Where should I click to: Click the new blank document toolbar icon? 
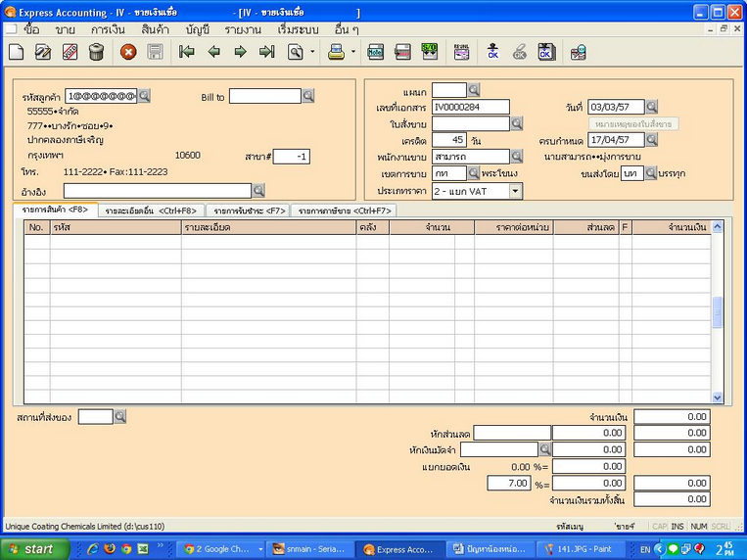(x=16, y=52)
